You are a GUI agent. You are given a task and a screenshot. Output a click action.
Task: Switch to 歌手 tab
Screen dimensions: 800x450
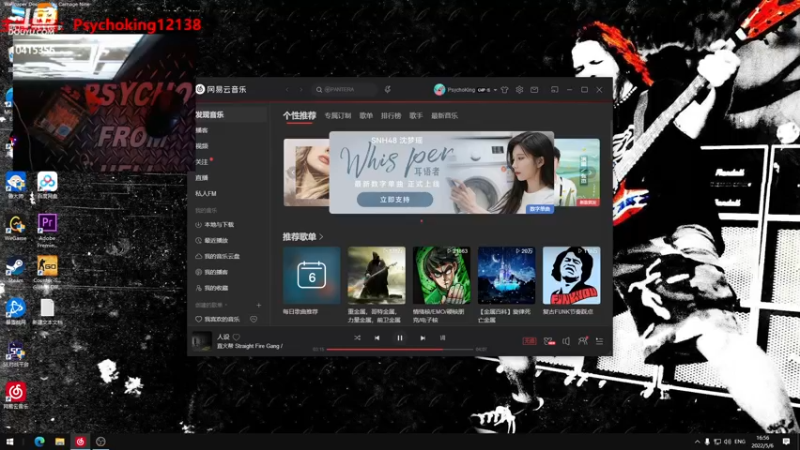[x=416, y=116]
